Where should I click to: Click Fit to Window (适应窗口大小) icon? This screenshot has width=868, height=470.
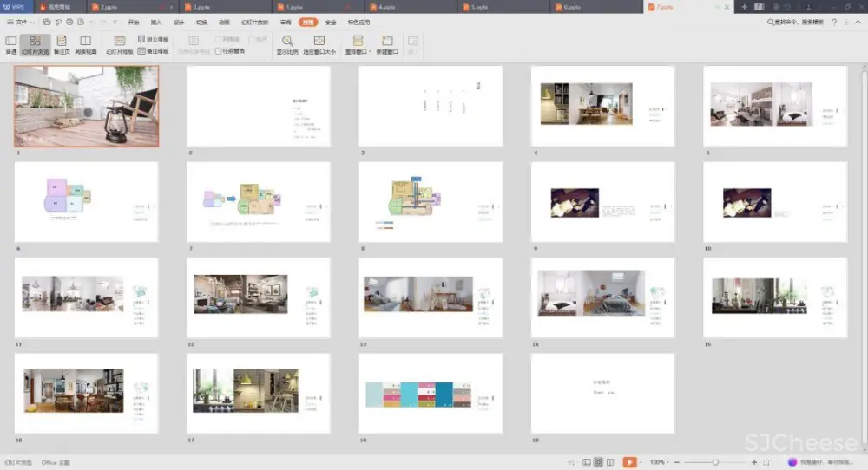[319, 41]
